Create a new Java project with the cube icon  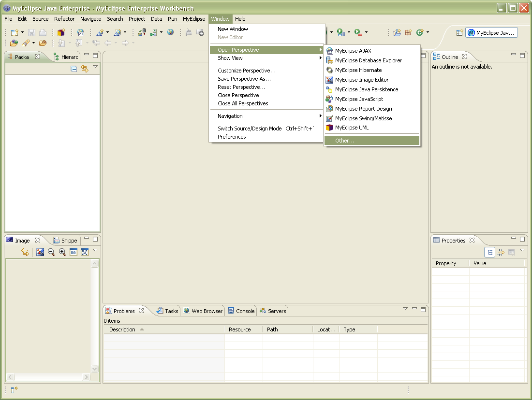pos(60,32)
